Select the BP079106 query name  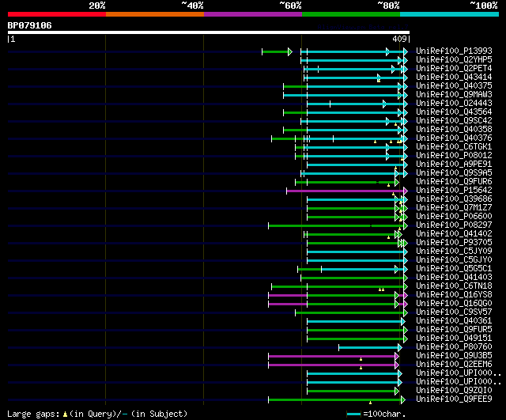(30, 25)
